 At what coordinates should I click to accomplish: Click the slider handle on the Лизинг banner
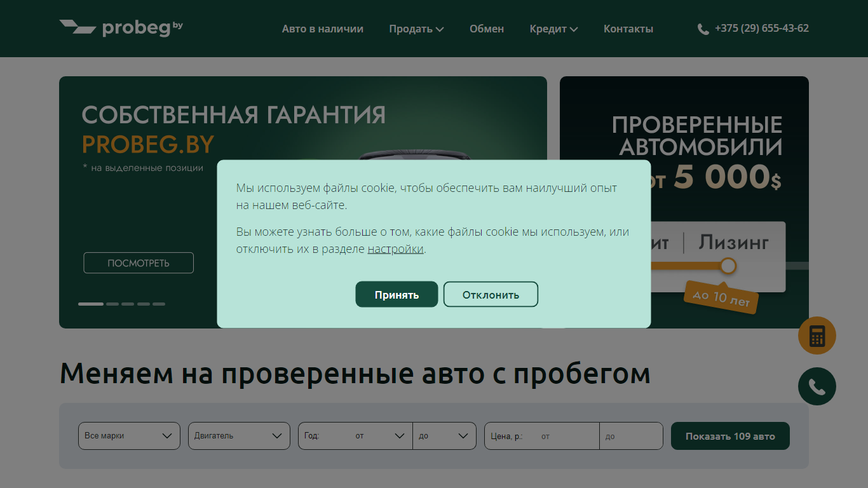728,266
